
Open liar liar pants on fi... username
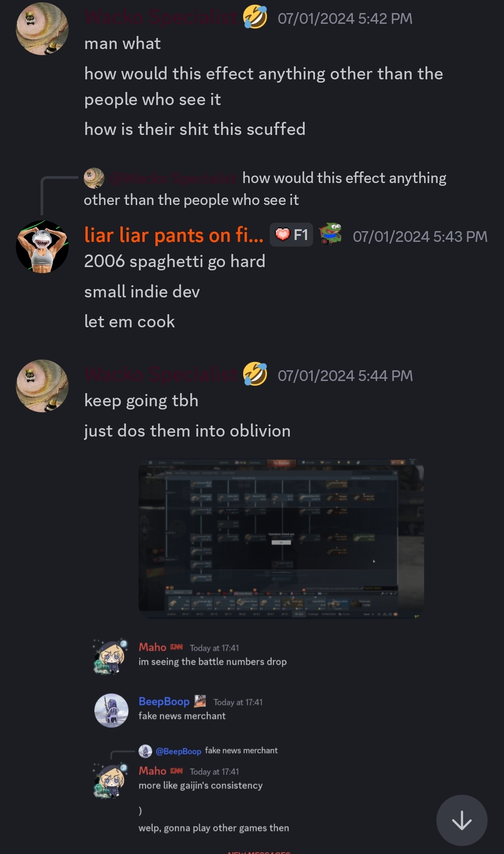click(174, 235)
